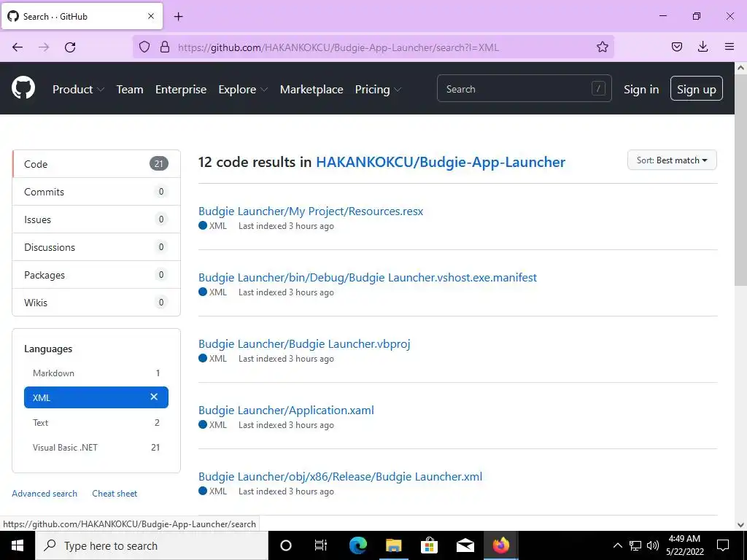Close the Search GitHub tab
This screenshot has height=560, width=747.
tap(151, 16)
